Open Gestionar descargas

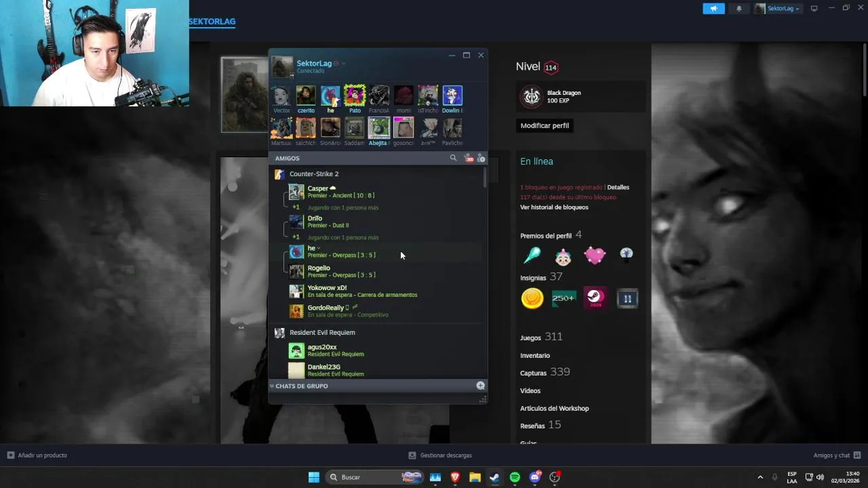pos(440,455)
